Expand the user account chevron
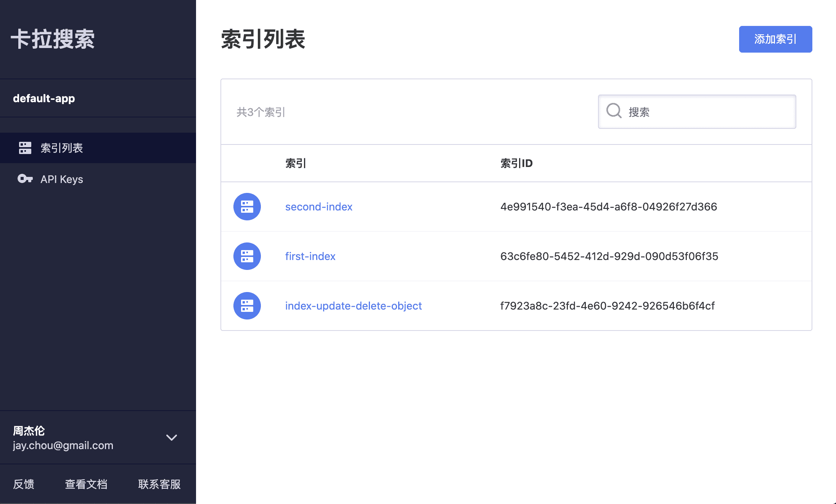This screenshot has height=504, width=836. 172,438
